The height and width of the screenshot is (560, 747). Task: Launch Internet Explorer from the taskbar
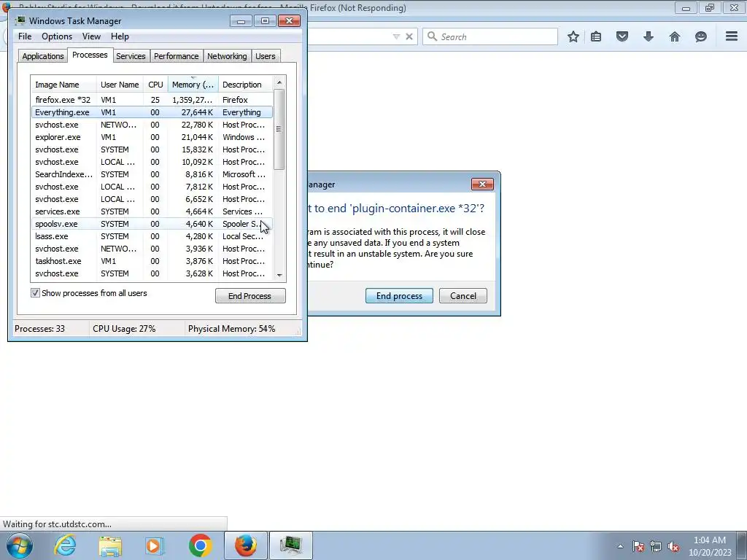click(x=65, y=545)
